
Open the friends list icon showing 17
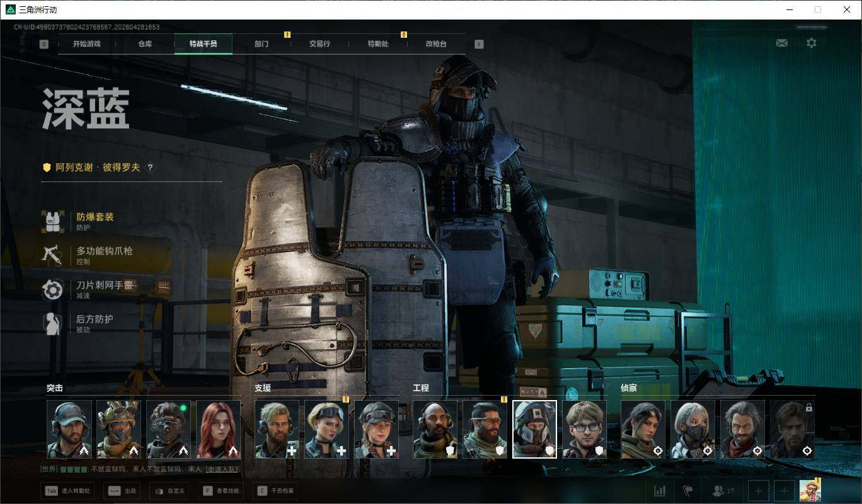pyautogui.click(x=722, y=491)
